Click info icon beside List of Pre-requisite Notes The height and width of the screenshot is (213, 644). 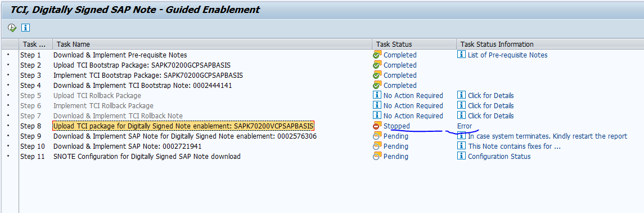(x=462, y=55)
